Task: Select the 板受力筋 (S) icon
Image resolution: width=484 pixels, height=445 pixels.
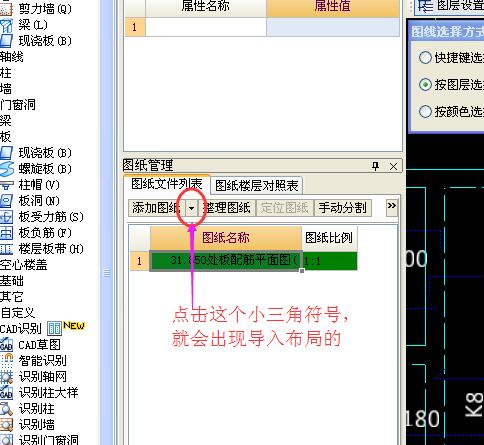Action: (6, 217)
